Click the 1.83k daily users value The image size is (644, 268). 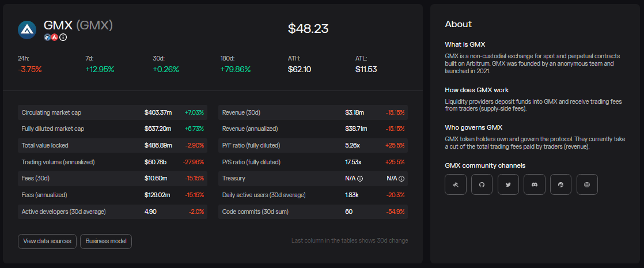(352, 195)
